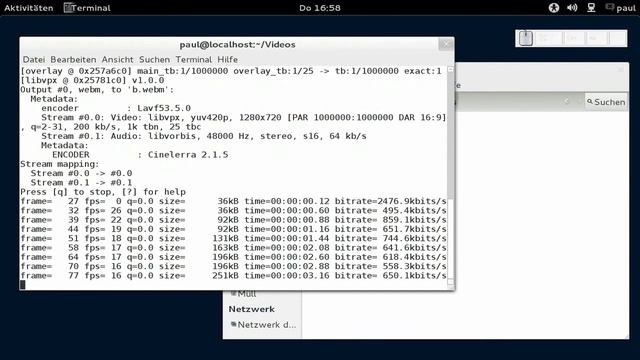Click the terminal title bar paul@localhost:~/Videos
Screen dimensions: 640x360
[237, 44]
